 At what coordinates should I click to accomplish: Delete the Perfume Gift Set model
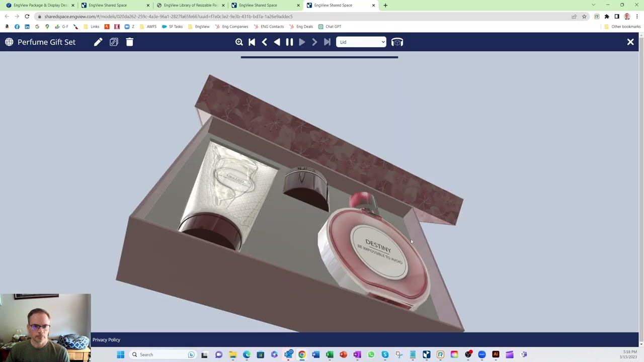click(x=129, y=42)
